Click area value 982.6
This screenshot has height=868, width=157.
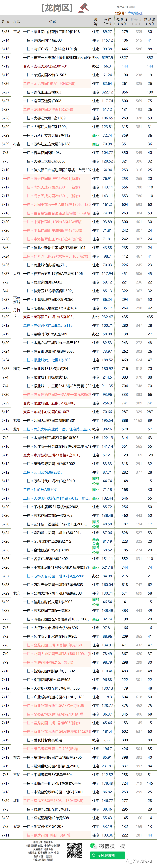tap(107, 429)
